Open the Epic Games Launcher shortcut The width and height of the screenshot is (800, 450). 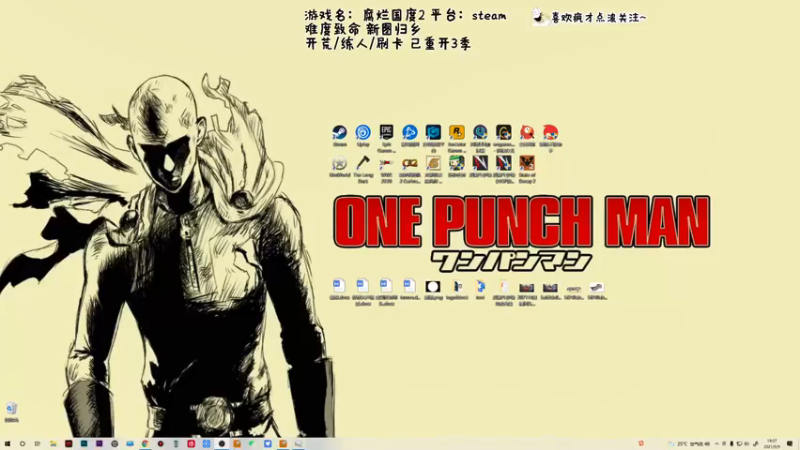386,139
